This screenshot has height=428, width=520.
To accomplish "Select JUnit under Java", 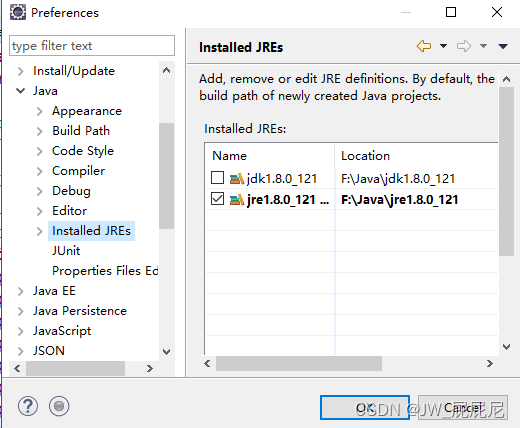I will 66,251.
